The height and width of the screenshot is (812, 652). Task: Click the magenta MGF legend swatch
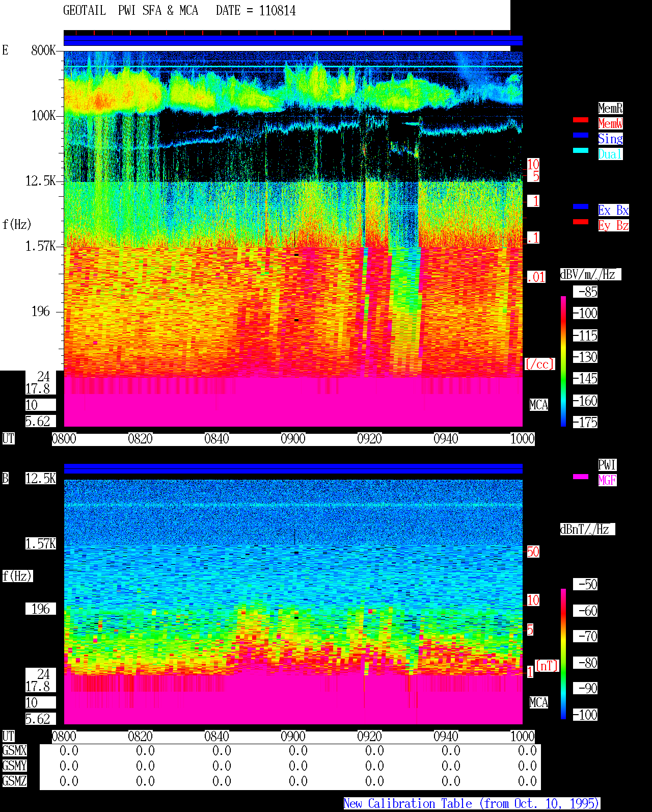581,477
